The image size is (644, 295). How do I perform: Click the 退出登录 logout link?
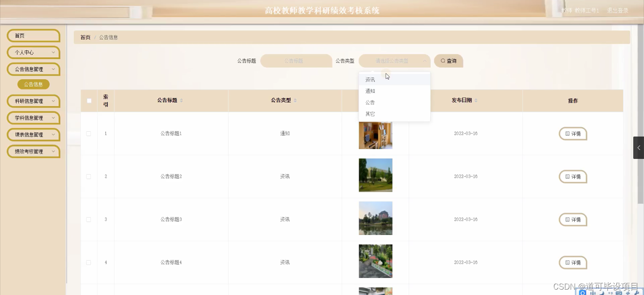coord(618,11)
